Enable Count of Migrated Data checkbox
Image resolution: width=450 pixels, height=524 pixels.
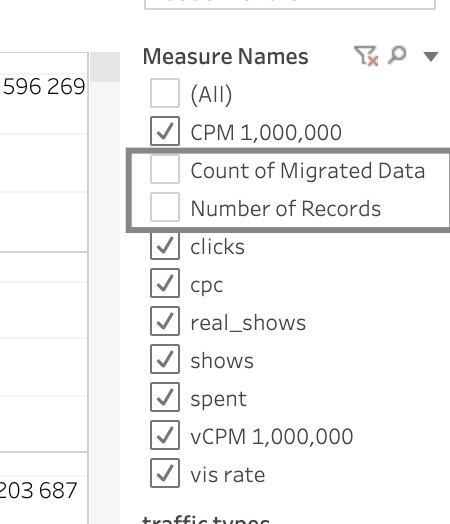(165, 169)
